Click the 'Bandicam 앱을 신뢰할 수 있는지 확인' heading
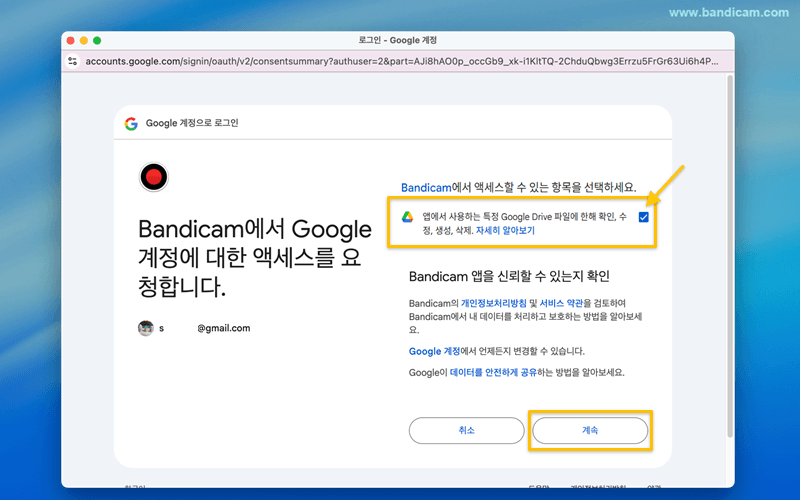 tap(509, 277)
